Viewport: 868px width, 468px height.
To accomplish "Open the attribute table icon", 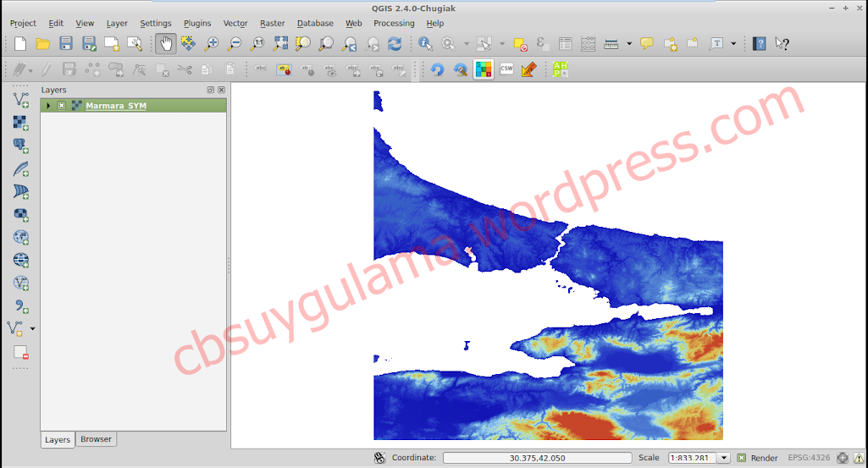I will [565, 44].
